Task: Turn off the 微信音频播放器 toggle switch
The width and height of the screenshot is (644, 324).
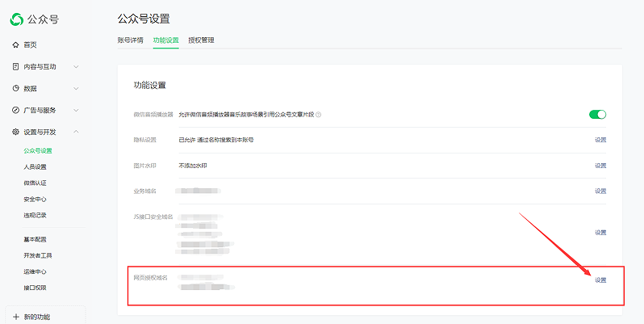Action: (597, 115)
